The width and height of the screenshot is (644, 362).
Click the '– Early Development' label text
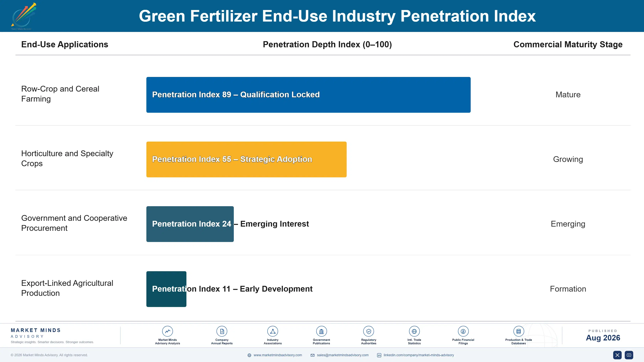[x=273, y=289]
